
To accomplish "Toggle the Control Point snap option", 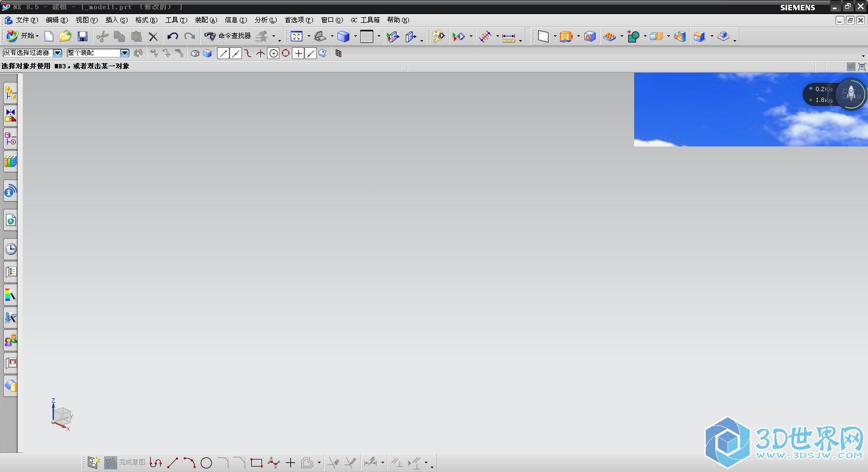I will pos(248,53).
